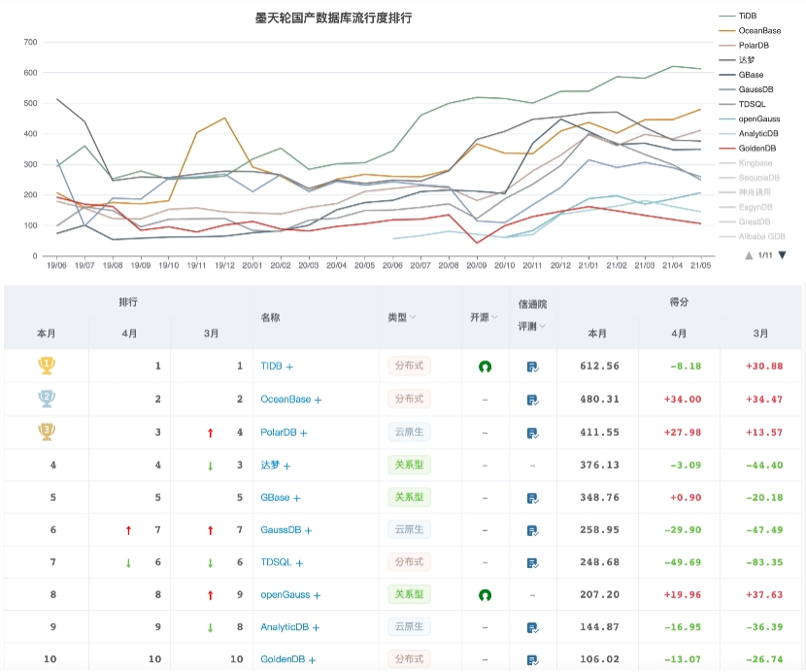The width and height of the screenshot is (806, 672).
Task: Click red up arrow in PolarDB row
Action: coord(210,433)
